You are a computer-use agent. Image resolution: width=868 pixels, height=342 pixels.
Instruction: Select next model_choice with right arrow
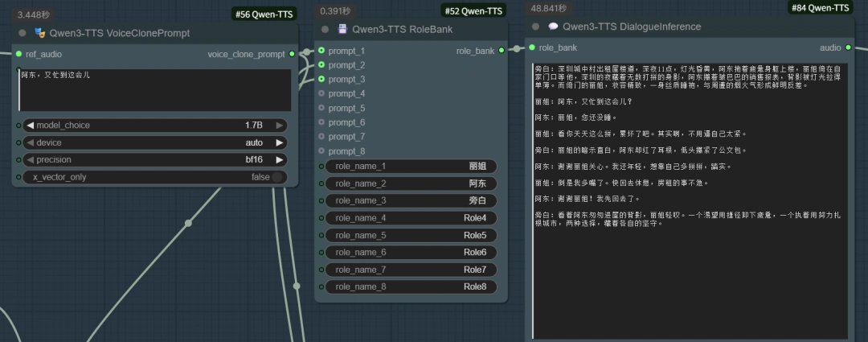[x=280, y=126]
